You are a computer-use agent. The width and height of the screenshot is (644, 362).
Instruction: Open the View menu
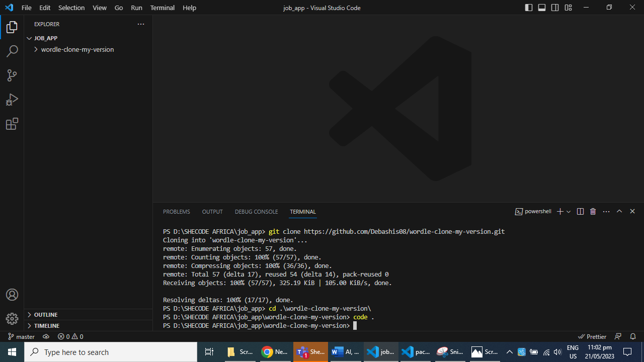pos(100,8)
